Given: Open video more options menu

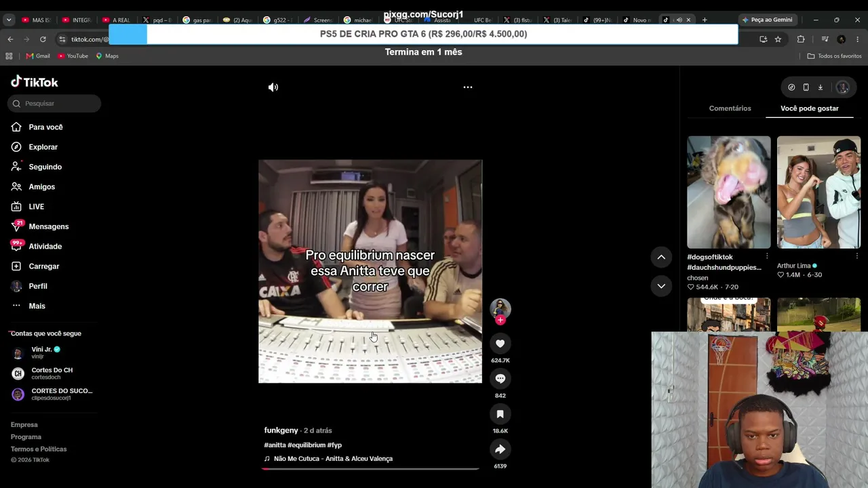Looking at the screenshot, I should tap(468, 87).
